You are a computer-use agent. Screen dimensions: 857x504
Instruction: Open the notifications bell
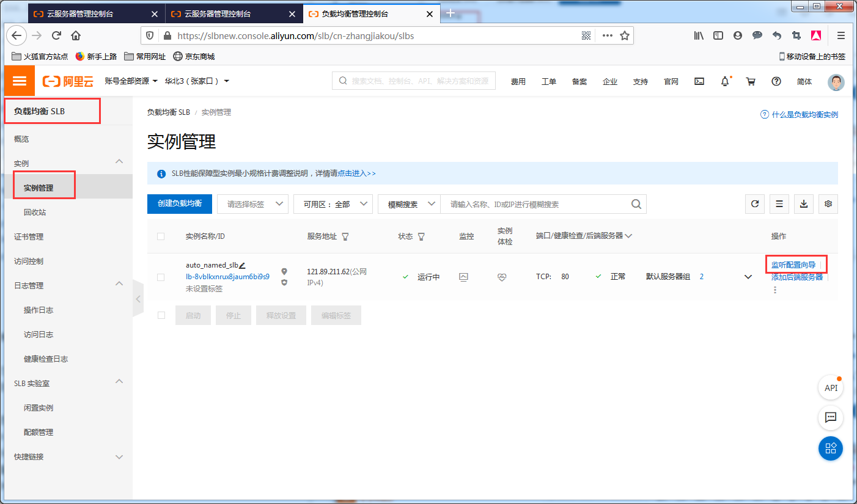click(x=725, y=81)
